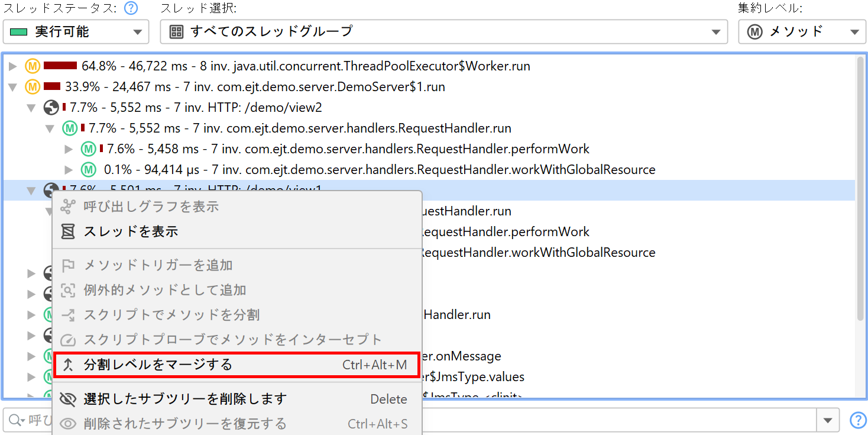This screenshot has width=868, height=435.
Task: Collapse the DemoServer$1.run tree node
Action: point(13,87)
